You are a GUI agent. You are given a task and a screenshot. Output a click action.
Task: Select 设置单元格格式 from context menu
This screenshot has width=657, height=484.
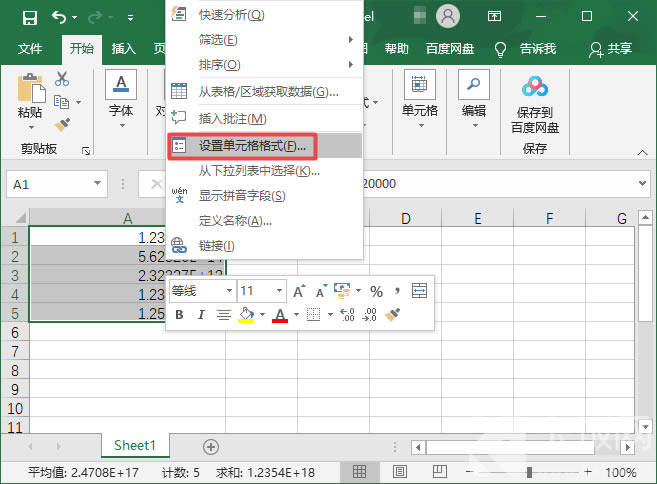pyautogui.click(x=251, y=146)
